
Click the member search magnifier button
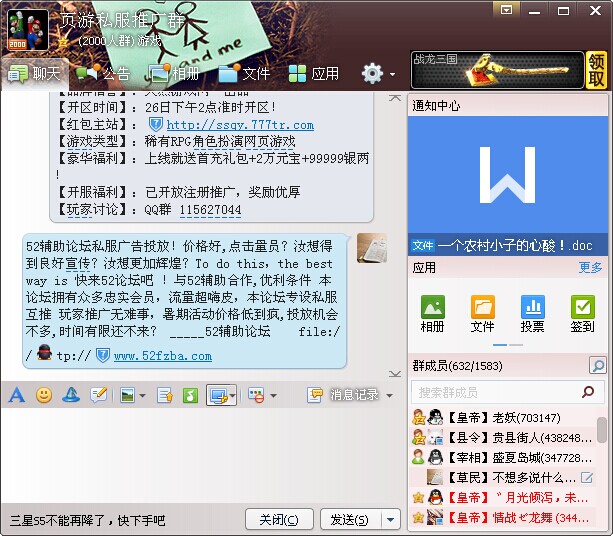click(597, 366)
